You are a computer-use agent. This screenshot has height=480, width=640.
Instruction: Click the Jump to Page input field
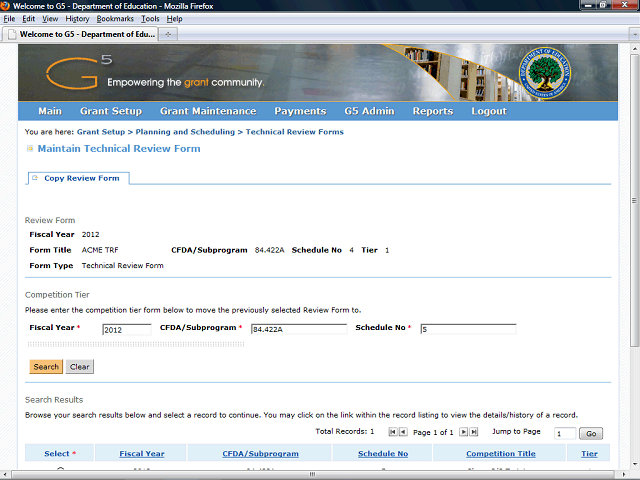pyautogui.click(x=564, y=433)
